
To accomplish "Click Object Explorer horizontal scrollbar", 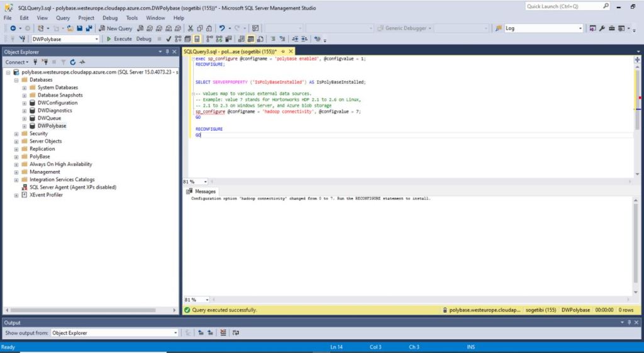I will 88,310.
